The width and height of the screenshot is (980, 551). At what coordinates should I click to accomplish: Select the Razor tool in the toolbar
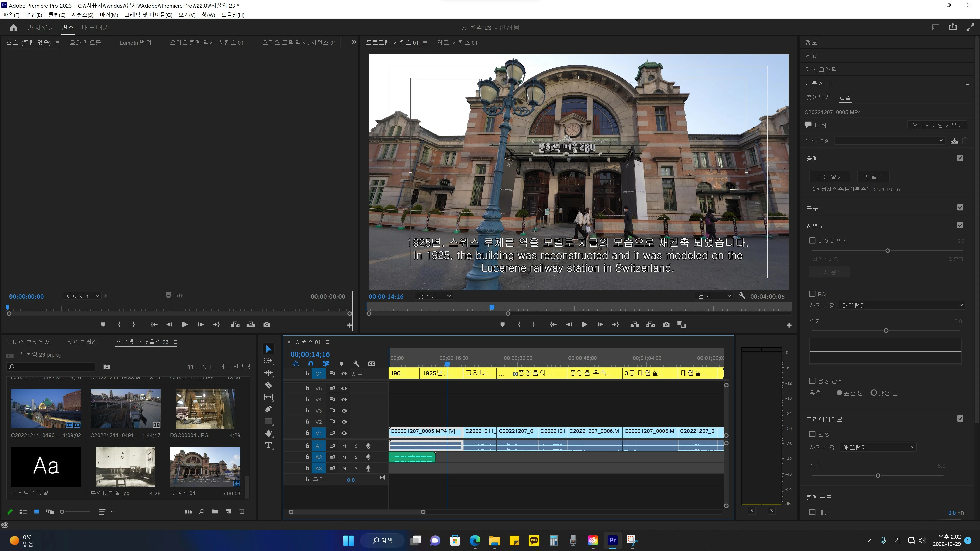[268, 385]
